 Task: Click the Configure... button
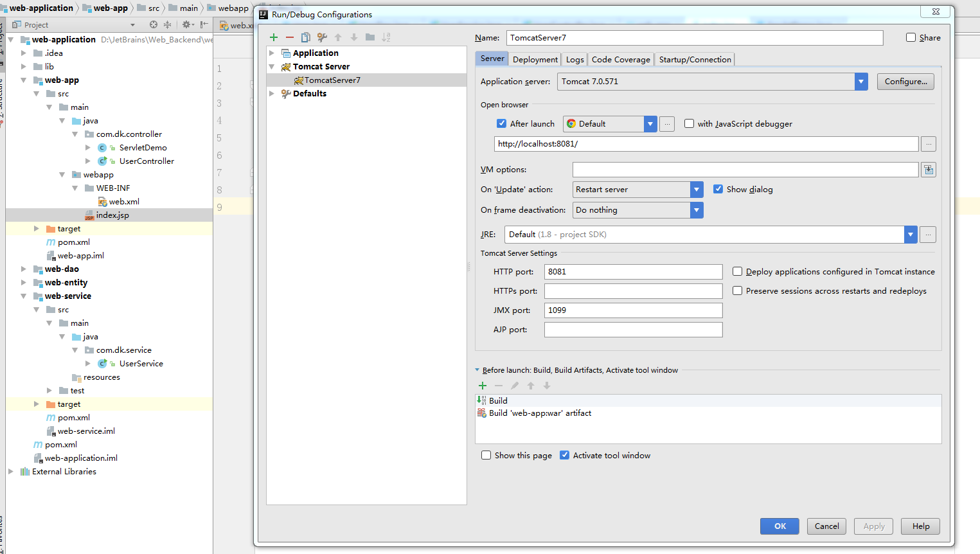(905, 82)
